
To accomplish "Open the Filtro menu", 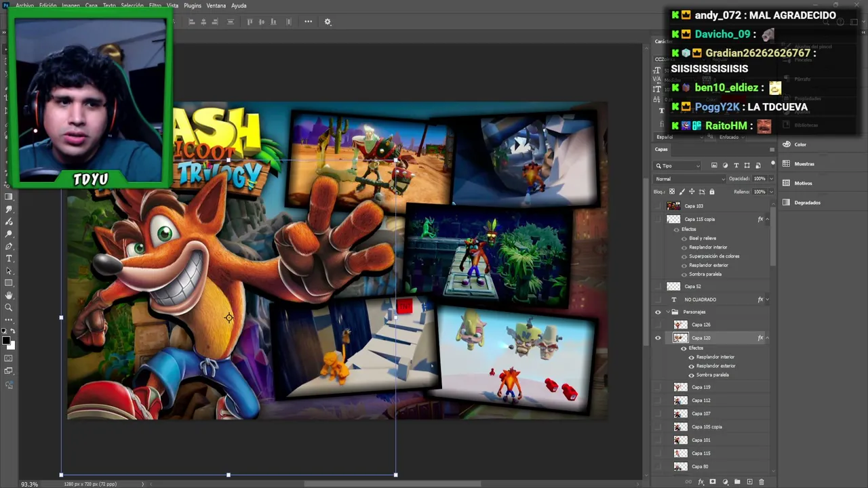I will [x=155, y=5].
